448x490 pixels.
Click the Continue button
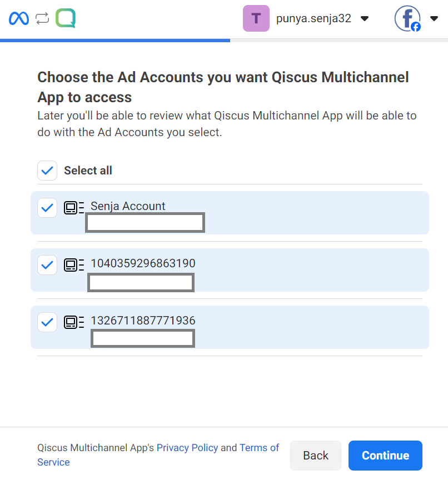click(385, 456)
